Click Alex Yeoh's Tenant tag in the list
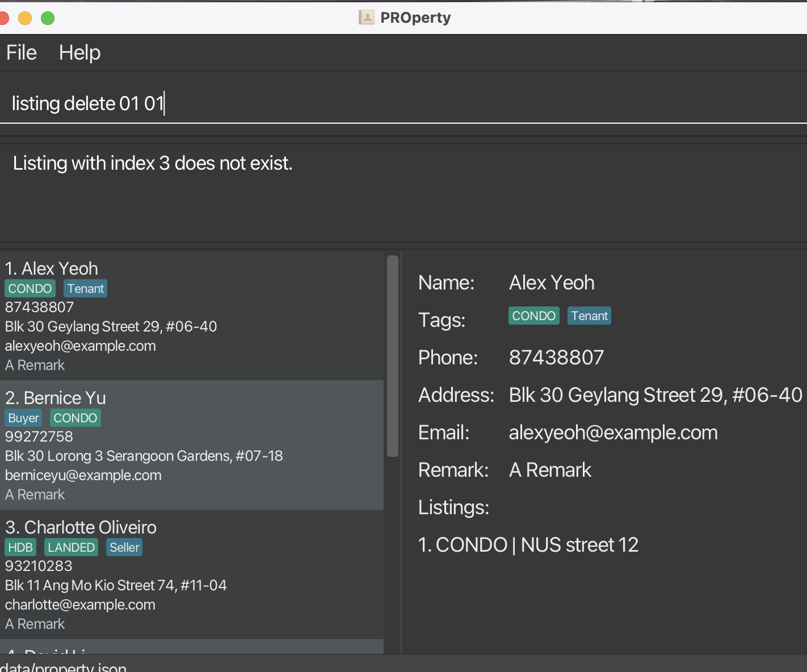Image resolution: width=807 pixels, height=672 pixels. [x=86, y=288]
